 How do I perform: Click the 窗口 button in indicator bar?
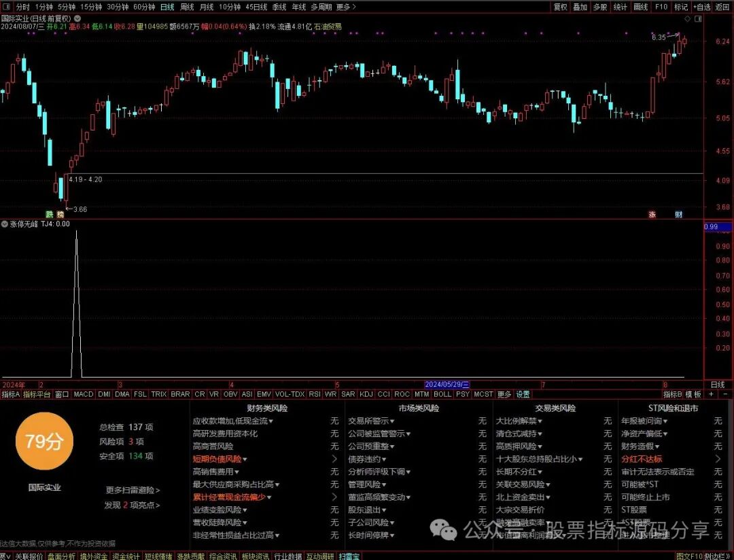click(62, 394)
